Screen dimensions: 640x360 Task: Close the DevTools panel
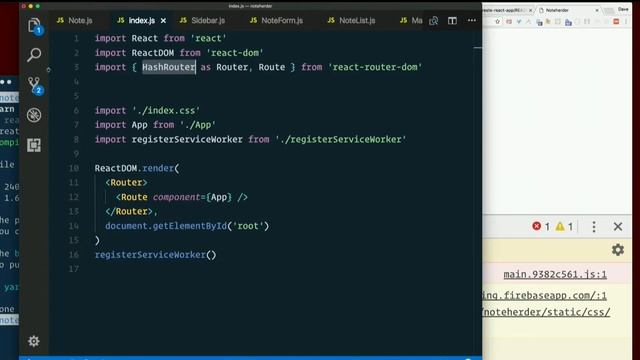[618, 227]
